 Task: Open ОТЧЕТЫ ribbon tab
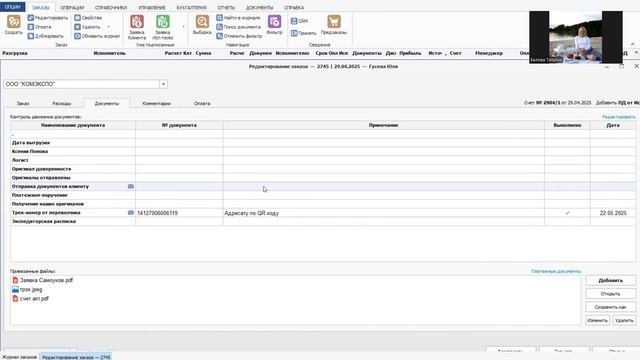(226, 8)
